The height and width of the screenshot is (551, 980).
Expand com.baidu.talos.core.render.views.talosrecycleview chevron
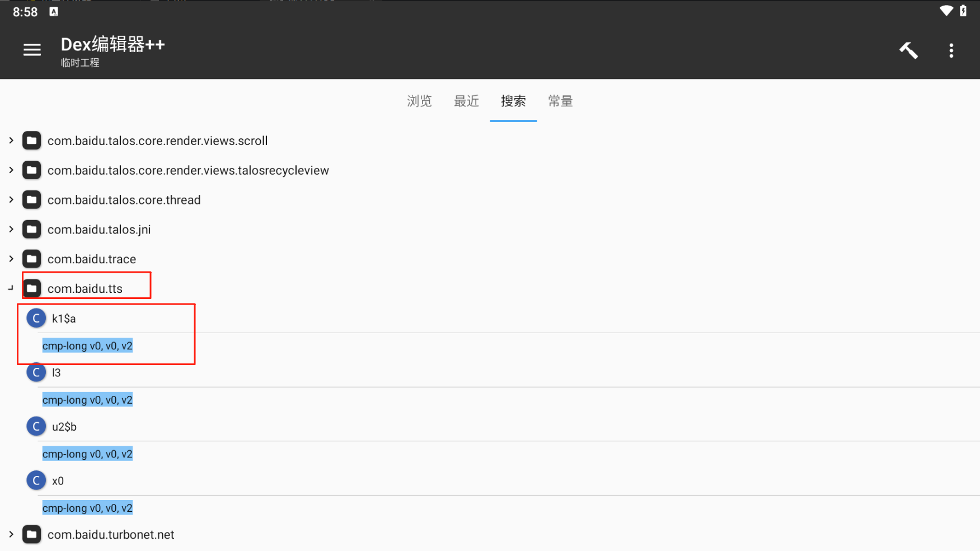[11, 170]
